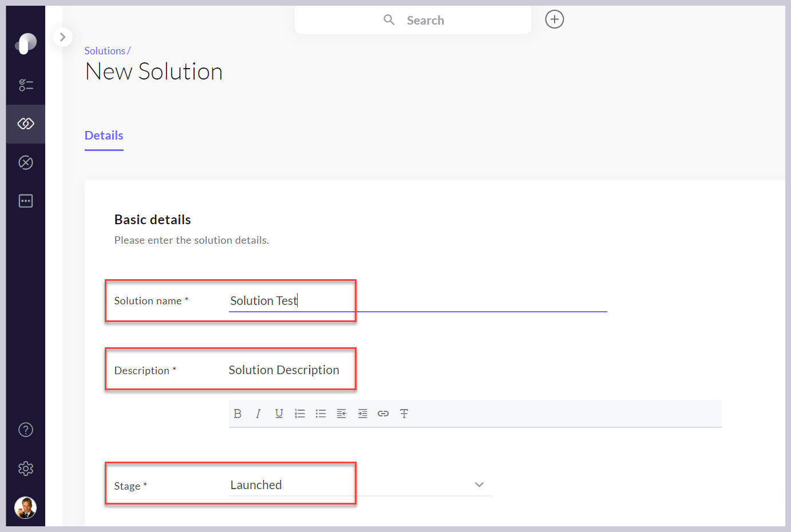Image resolution: width=791 pixels, height=532 pixels.
Task: Increase the text indent
Action: click(362, 414)
